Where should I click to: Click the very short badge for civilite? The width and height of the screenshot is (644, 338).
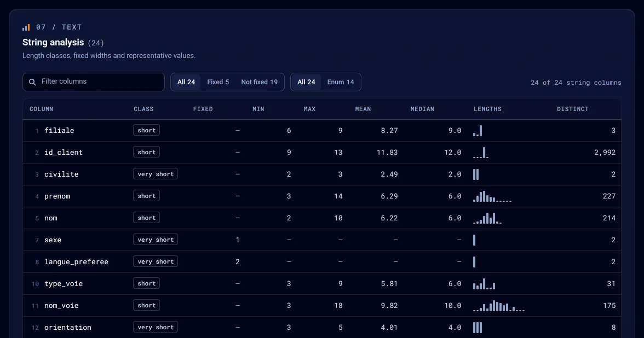coord(156,174)
